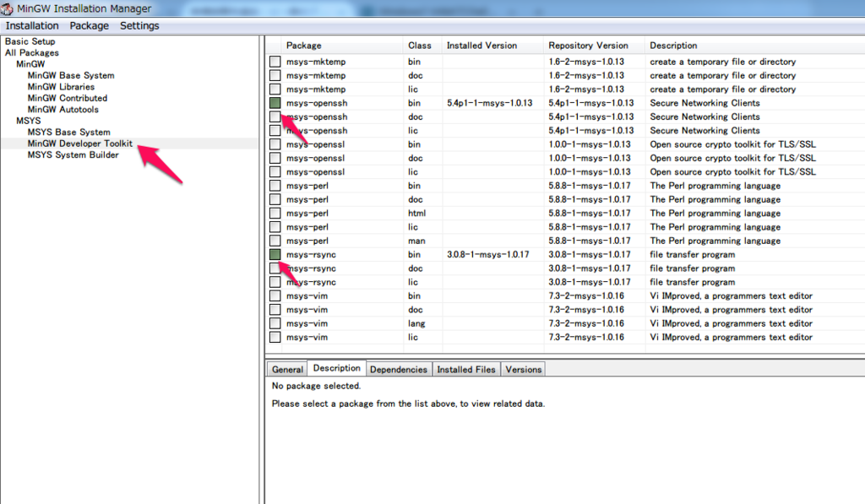This screenshot has height=504, width=865.
Task: Toggle checkbox for msys-mktemp doc
Action: [x=275, y=75]
